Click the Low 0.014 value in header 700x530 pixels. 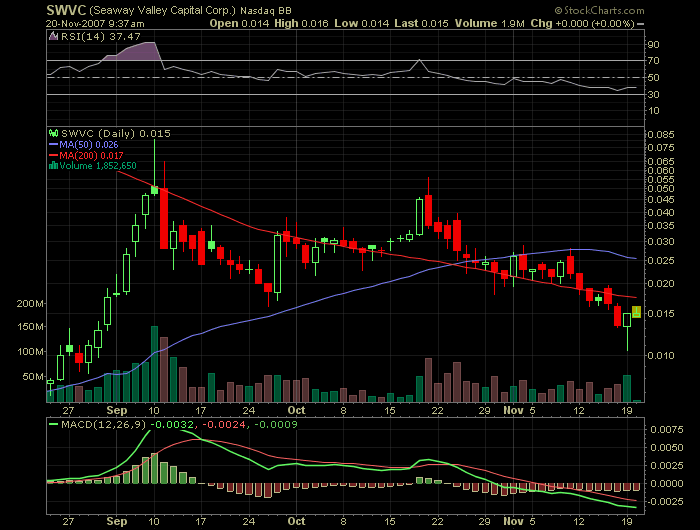click(x=362, y=24)
